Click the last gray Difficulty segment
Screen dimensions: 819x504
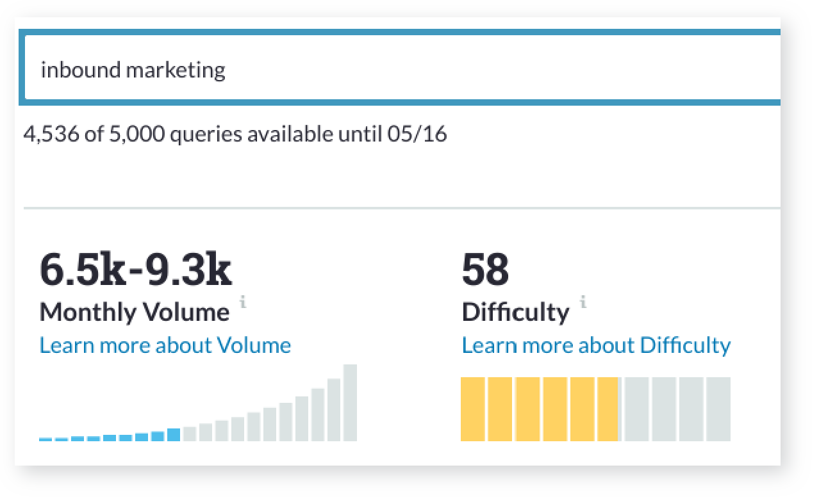tap(718, 409)
